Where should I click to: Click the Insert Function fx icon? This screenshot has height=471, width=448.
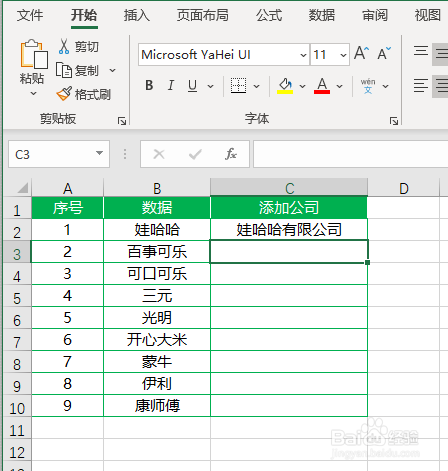[x=231, y=154]
